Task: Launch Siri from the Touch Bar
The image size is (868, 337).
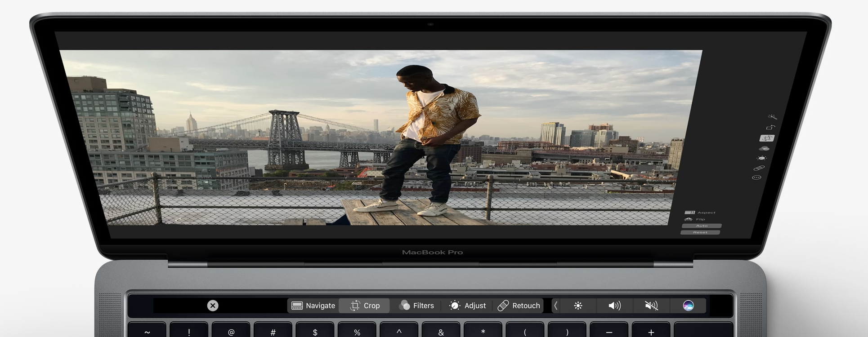Action: click(x=688, y=306)
